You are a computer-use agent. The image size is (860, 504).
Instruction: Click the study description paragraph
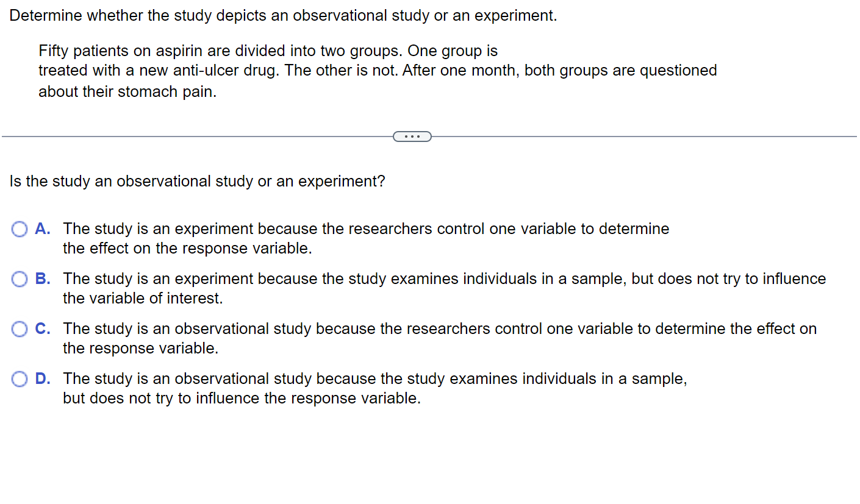[x=377, y=70]
